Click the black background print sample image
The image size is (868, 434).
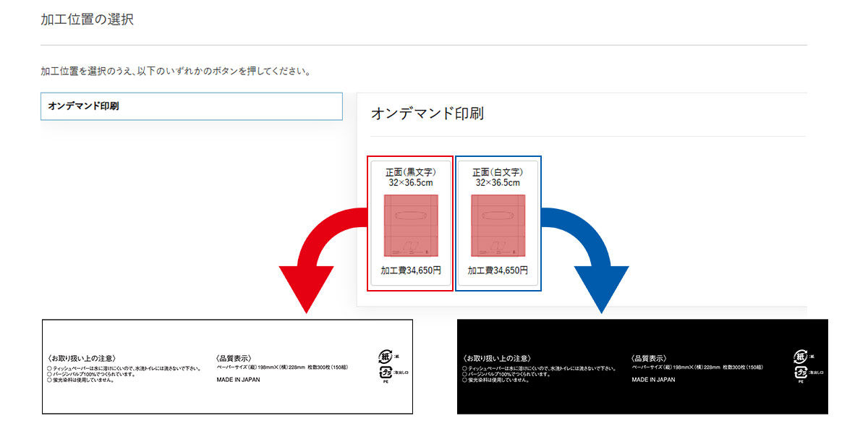(642, 367)
